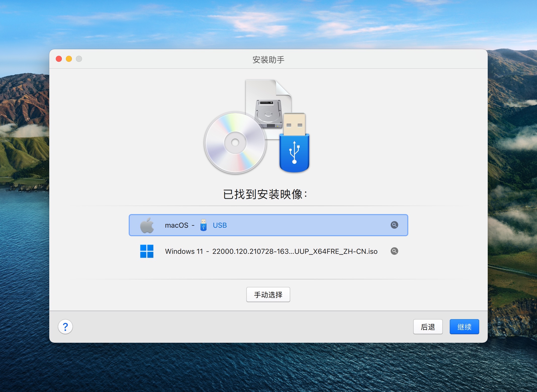The height and width of the screenshot is (392, 537).
Task: Click the 安装助手 window title
Action: point(268,60)
